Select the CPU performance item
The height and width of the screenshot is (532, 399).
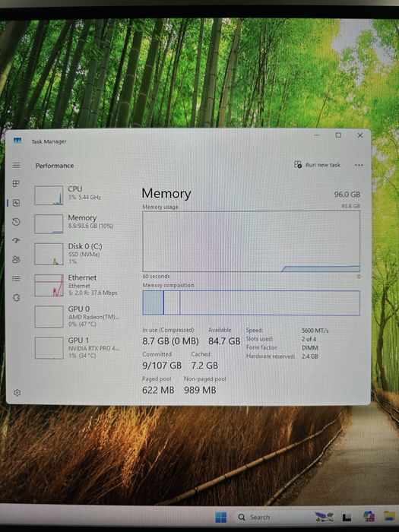pos(78,195)
